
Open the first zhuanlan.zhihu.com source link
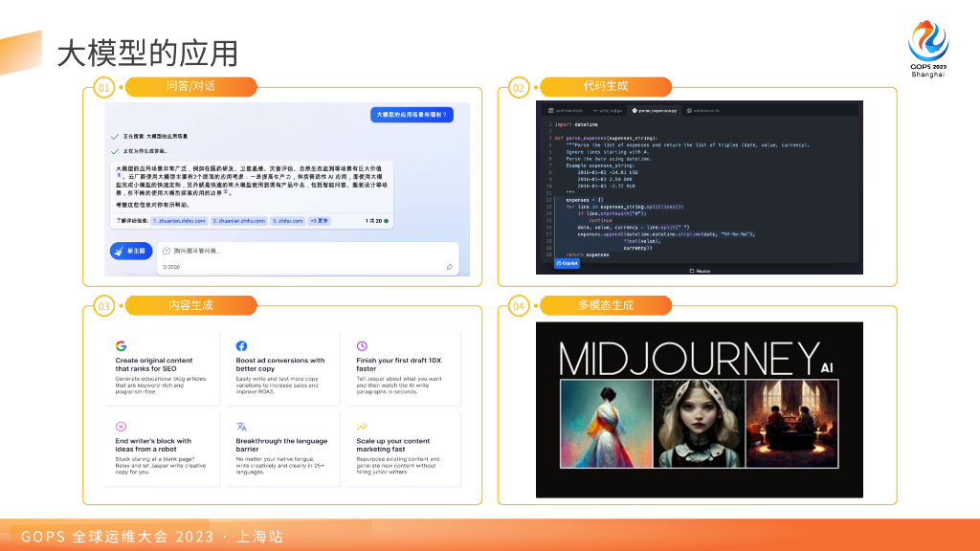[180, 221]
